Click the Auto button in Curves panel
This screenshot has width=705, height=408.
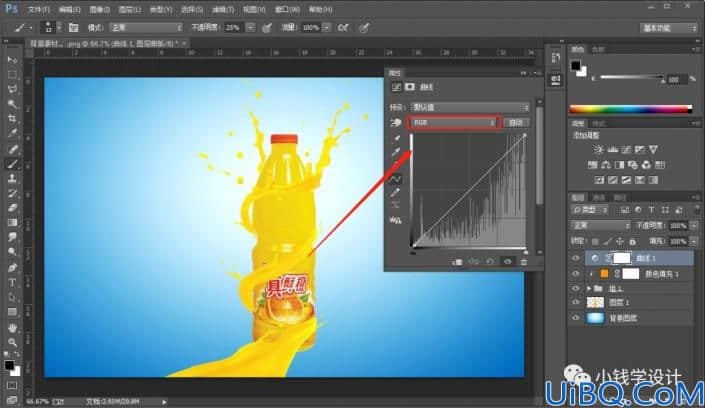point(516,122)
